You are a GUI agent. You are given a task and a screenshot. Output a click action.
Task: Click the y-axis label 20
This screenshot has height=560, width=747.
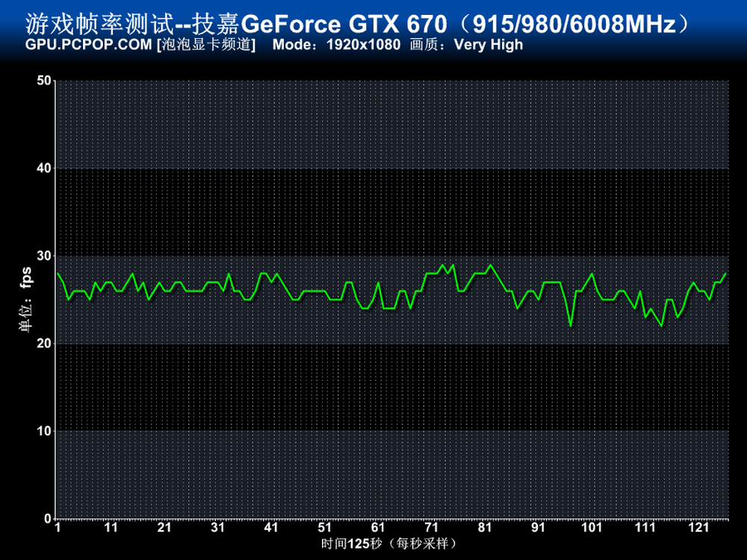[44, 343]
